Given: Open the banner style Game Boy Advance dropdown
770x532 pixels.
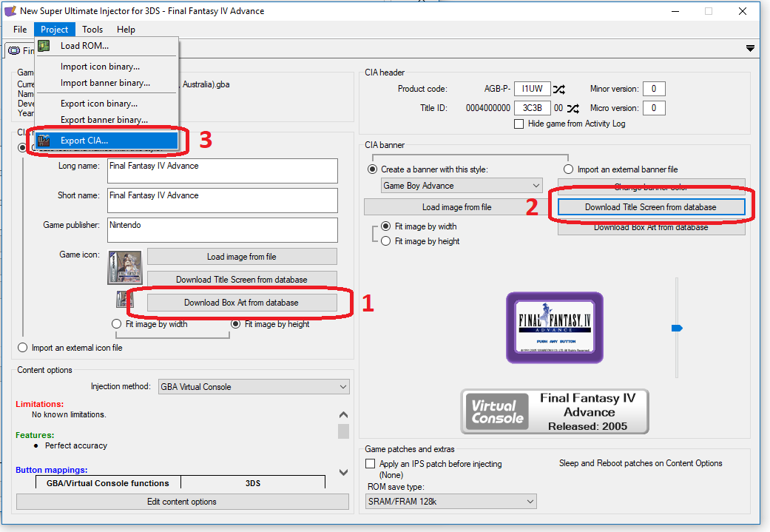Looking at the screenshot, I should pos(462,186).
